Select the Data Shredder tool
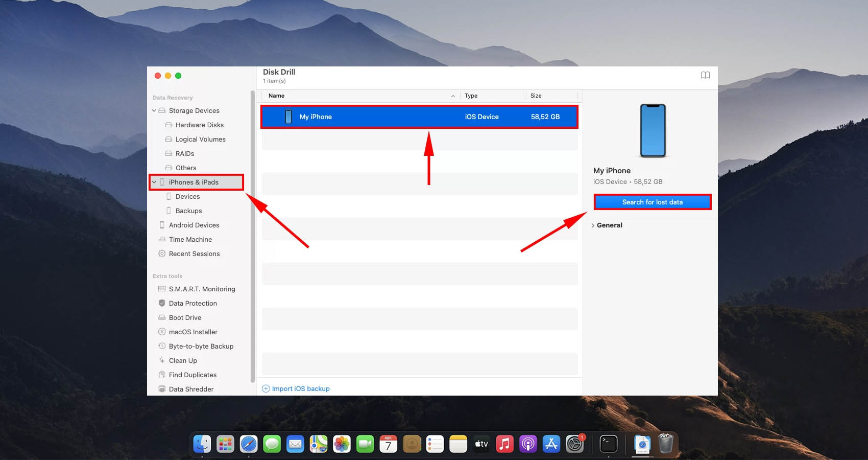Image resolution: width=868 pixels, height=460 pixels. click(191, 389)
